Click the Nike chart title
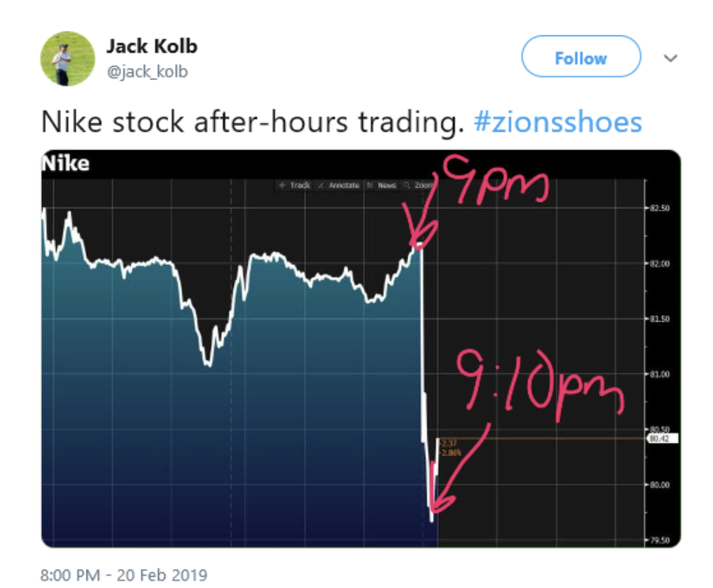 (x=66, y=164)
